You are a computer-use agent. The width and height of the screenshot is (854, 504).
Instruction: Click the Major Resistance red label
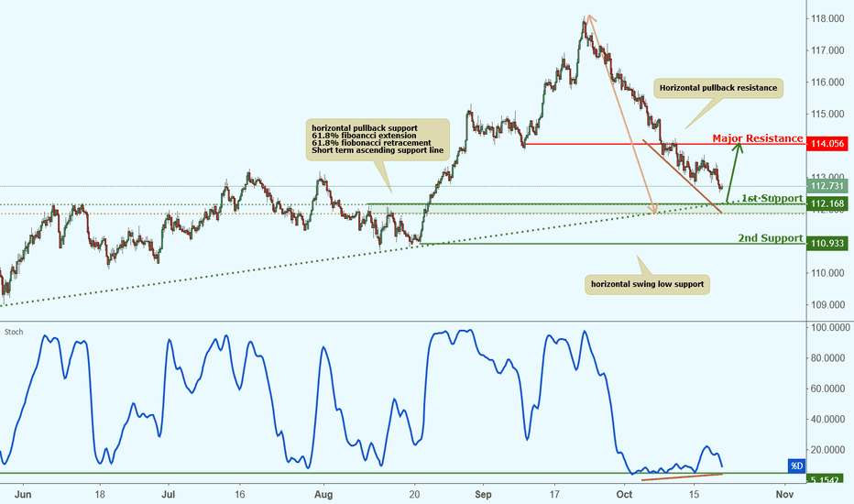click(x=758, y=138)
